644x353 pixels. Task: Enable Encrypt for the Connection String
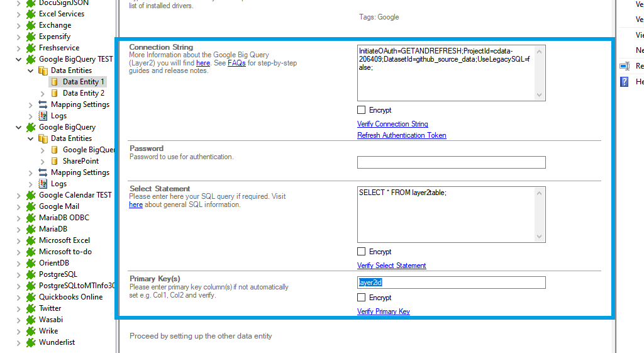coord(362,109)
